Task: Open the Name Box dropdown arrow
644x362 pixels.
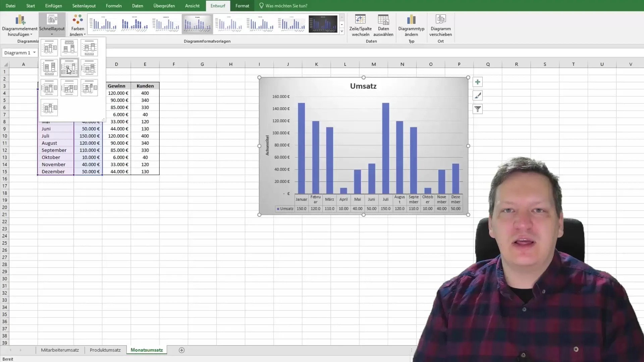Action: point(34,53)
